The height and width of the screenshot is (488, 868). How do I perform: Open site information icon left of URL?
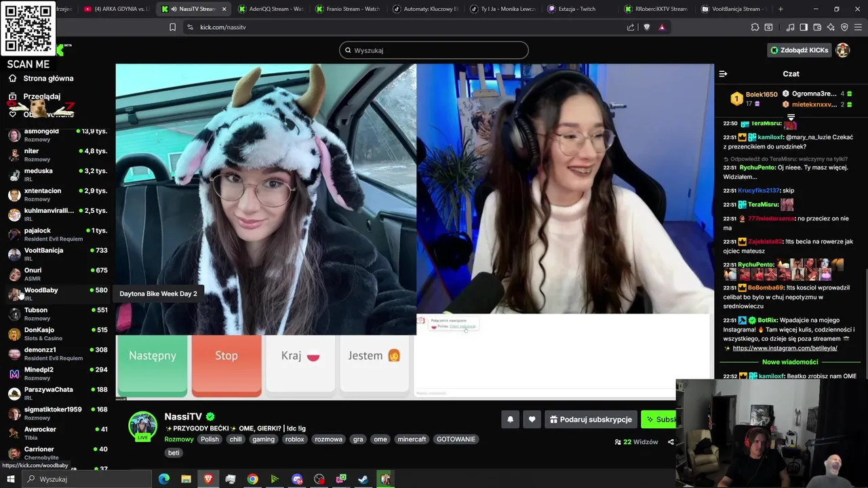pyautogui.click(x=190, y=27)
